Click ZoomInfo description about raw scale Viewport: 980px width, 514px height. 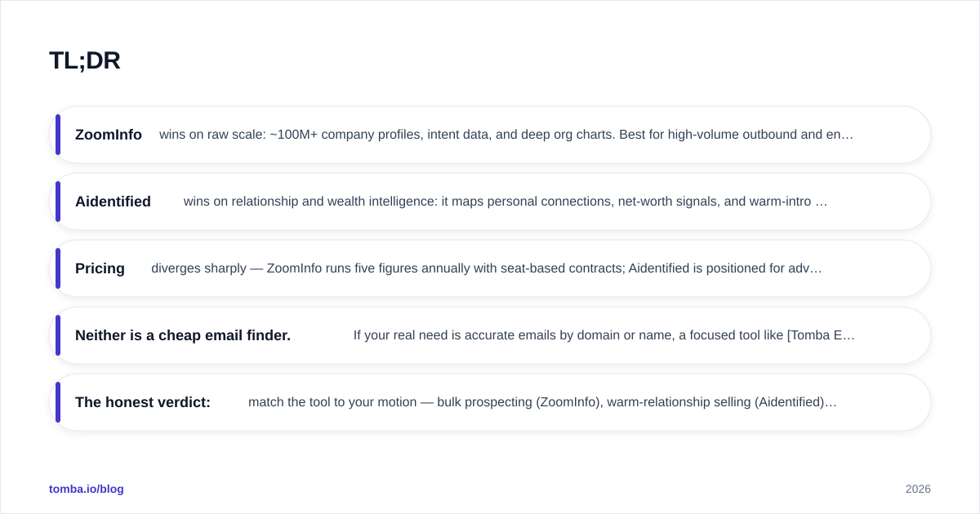[x=506, y=135]
